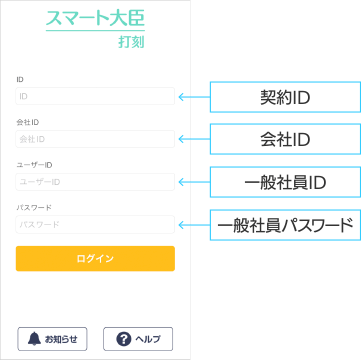Click the arrow pointing to ユーザーID field
This screenshot has width=361, height=360.
click(194, 182)
